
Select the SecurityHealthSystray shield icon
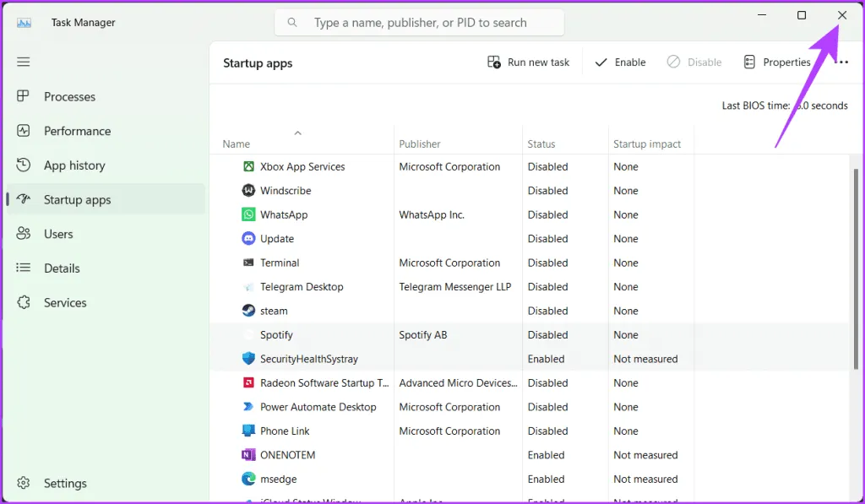tap(248, 359)
